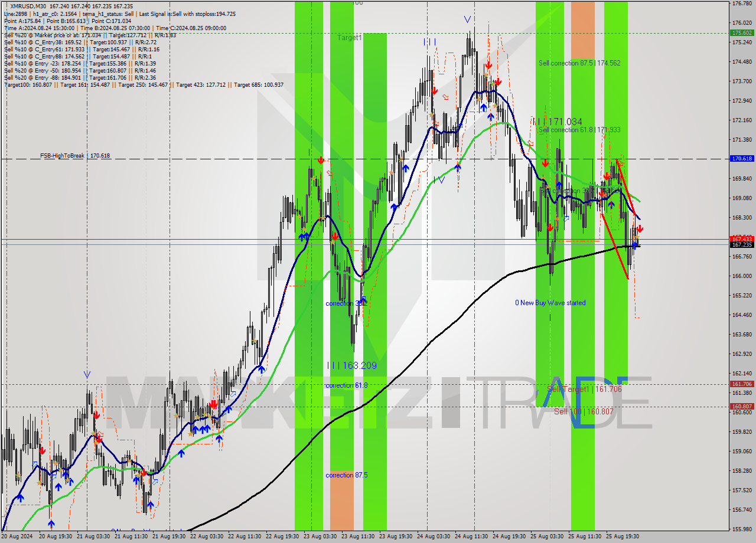Click the 173.700 price axis value
Screen dimensions: 756x543
coord(742,81)
